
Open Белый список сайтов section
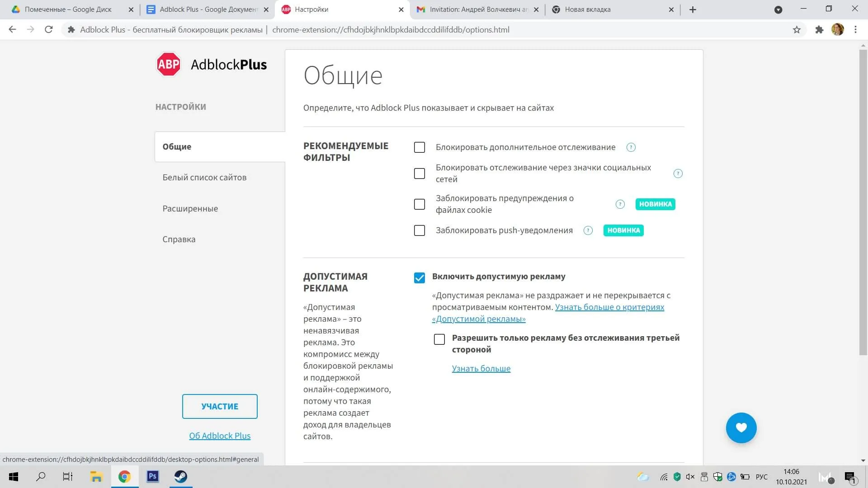pos(204,178)
